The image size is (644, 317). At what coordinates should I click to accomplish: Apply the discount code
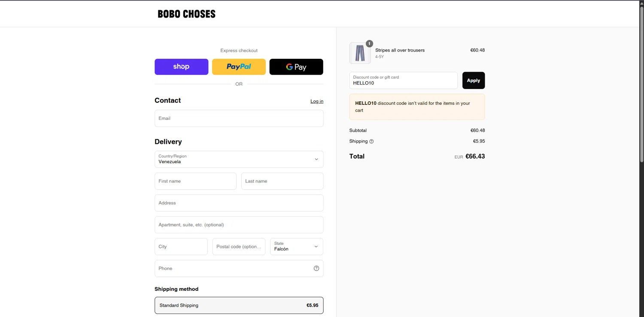474,80
